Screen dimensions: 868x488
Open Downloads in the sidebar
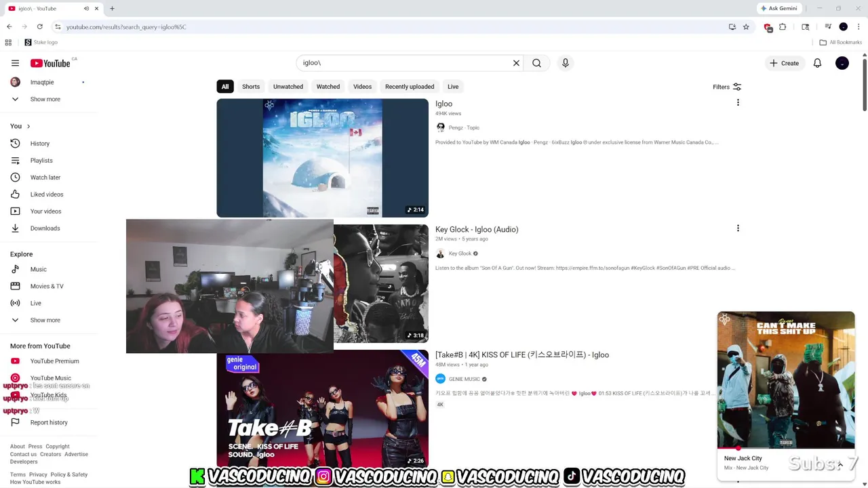point(45,228)
